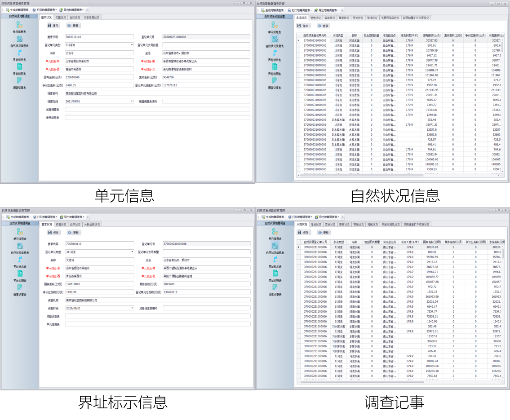The width and height of the screenshot is (510, 420).
Task: Click 保存 disk button in top-left window
Action: tap(53, 26)
